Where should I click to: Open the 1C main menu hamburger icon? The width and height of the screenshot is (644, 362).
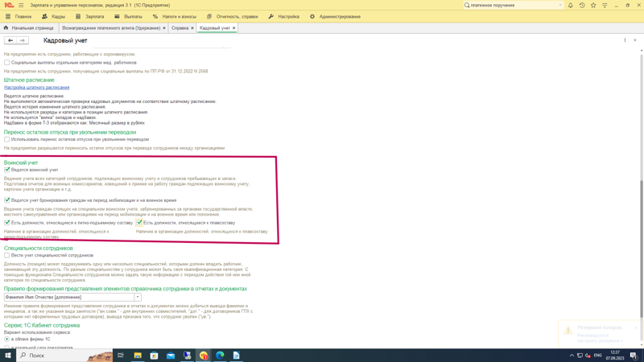point(21,6)
